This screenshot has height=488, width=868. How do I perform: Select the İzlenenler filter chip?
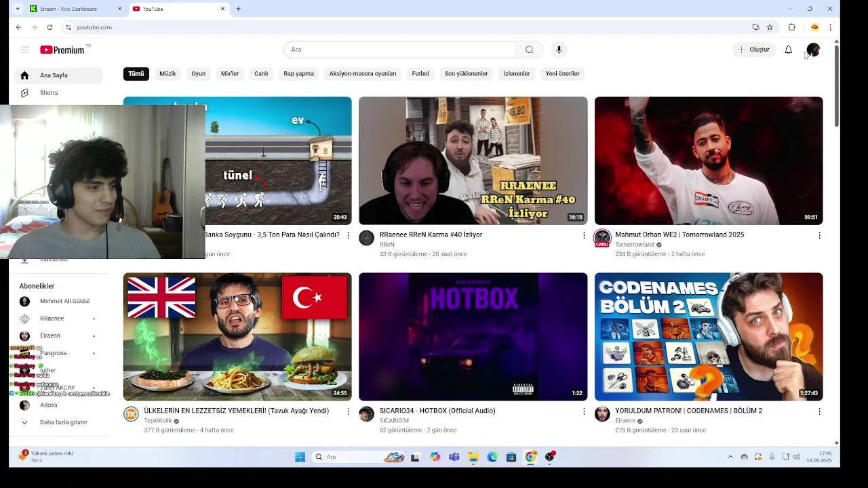point(516,73)
